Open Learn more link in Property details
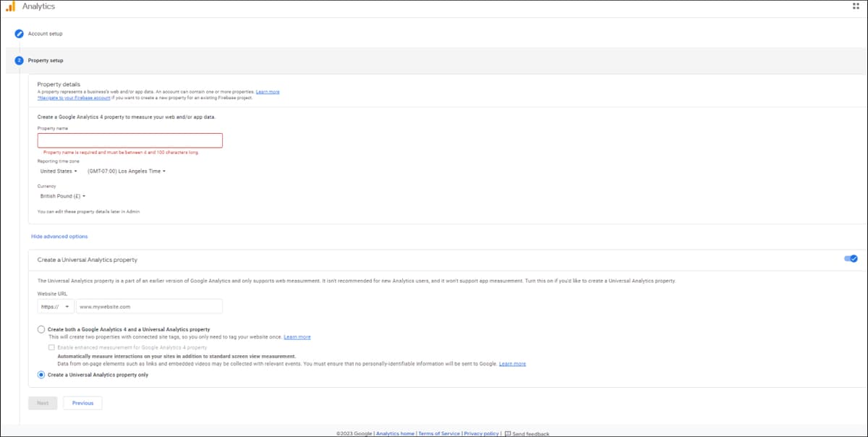This screenshot has width=868, height=437. coord(268,92)
